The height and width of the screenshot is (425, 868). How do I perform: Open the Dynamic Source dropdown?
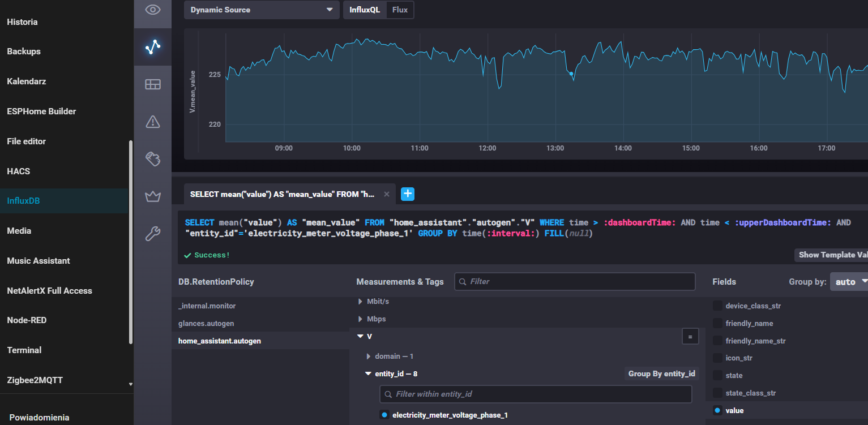pyautogui.click(x=261, y=10)
